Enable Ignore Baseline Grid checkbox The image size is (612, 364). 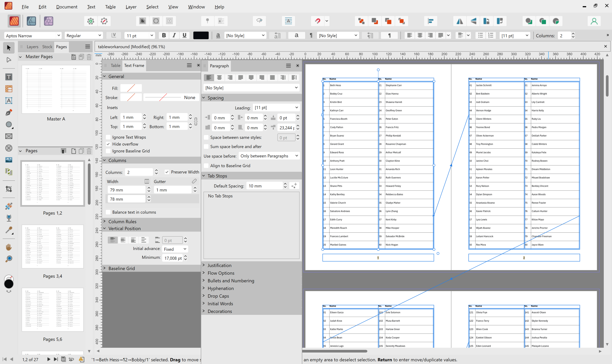point(108,151)
